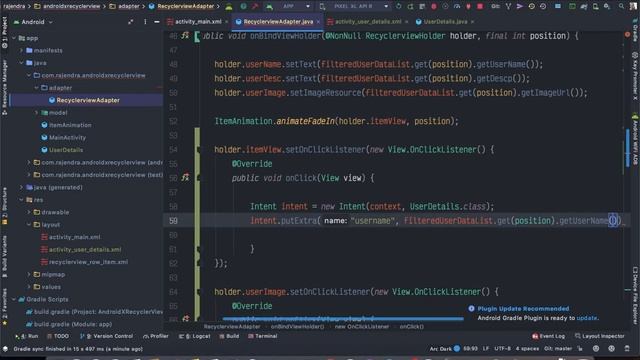Collapse the Gradle Scripts node
The height and width of the screenshot is (360, 640).
tap(14, 299)
